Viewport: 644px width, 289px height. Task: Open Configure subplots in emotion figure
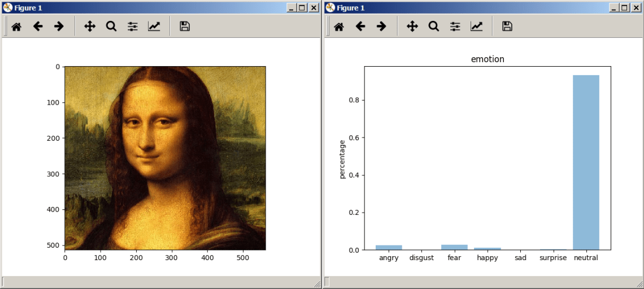click(455, 27)
